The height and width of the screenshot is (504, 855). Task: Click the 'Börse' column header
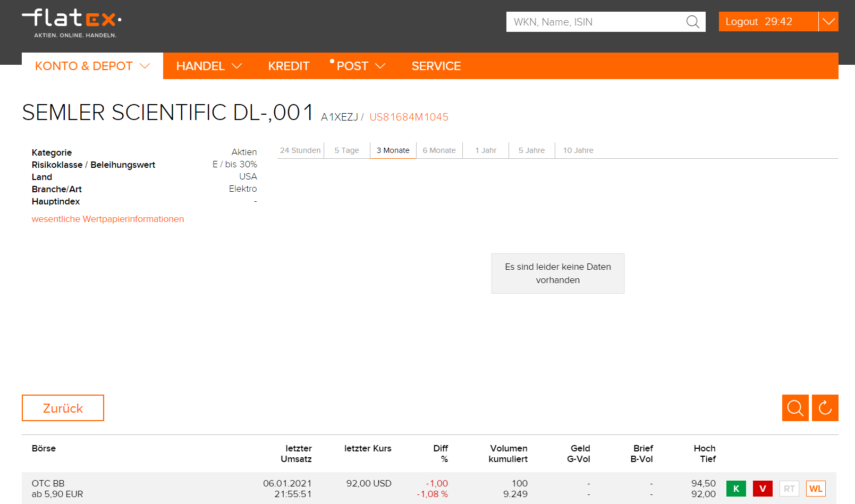[x=44, y=448]
